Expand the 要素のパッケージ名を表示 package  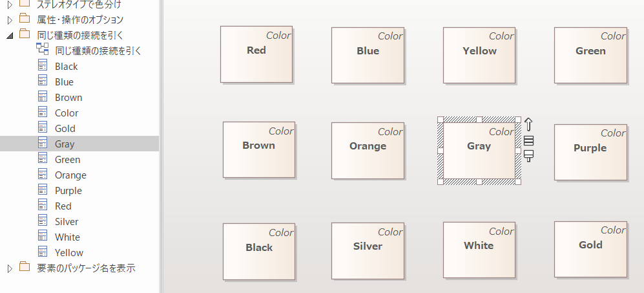(10, 268)
